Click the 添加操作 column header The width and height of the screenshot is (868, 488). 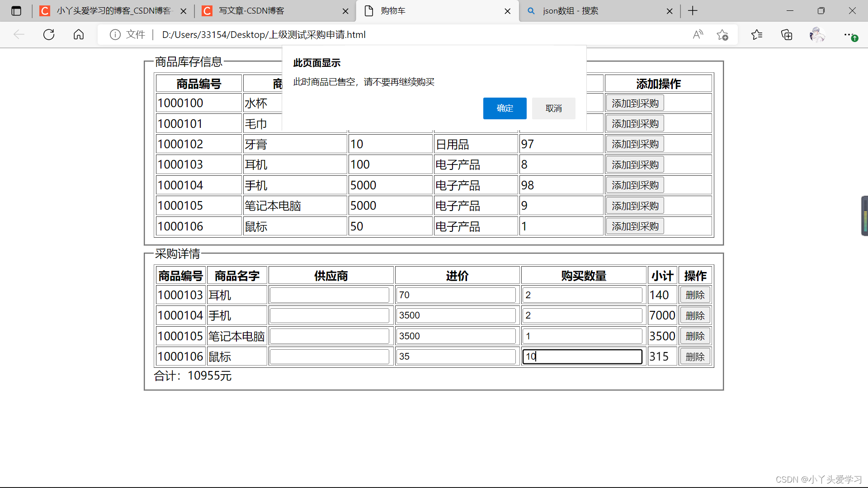pos(658,84)
